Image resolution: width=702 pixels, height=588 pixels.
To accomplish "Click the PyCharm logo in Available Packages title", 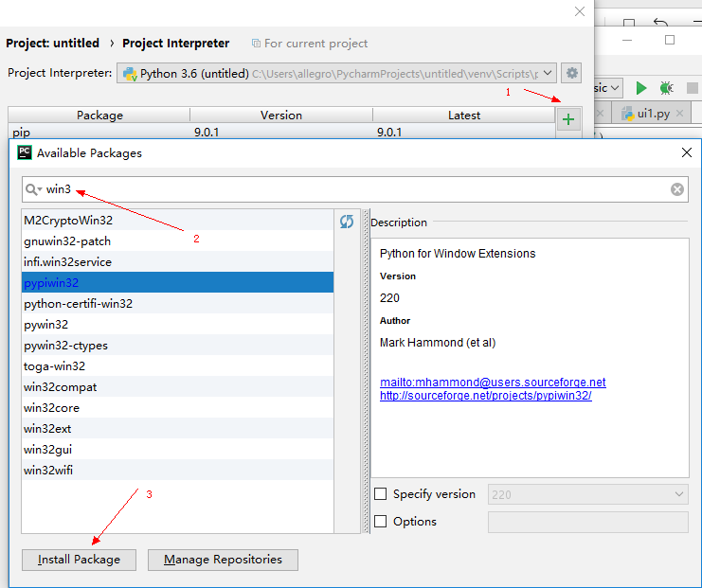I will click(25, 152).
